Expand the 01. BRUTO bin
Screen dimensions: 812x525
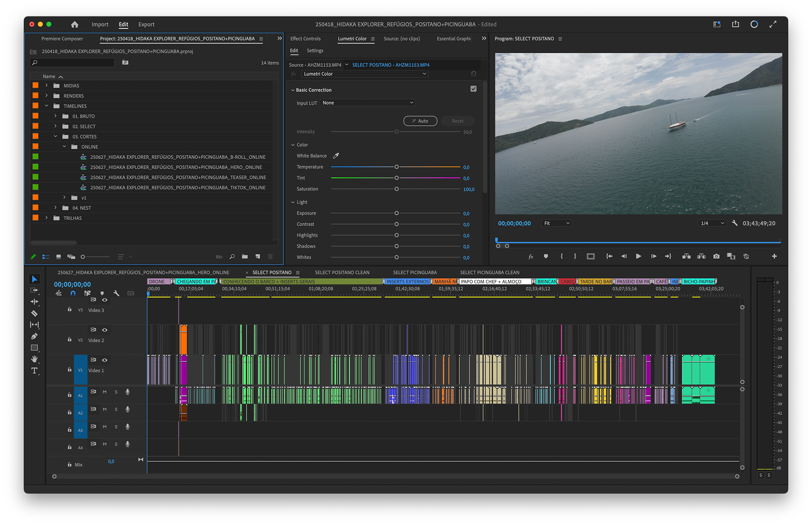[x=55, y=116]
